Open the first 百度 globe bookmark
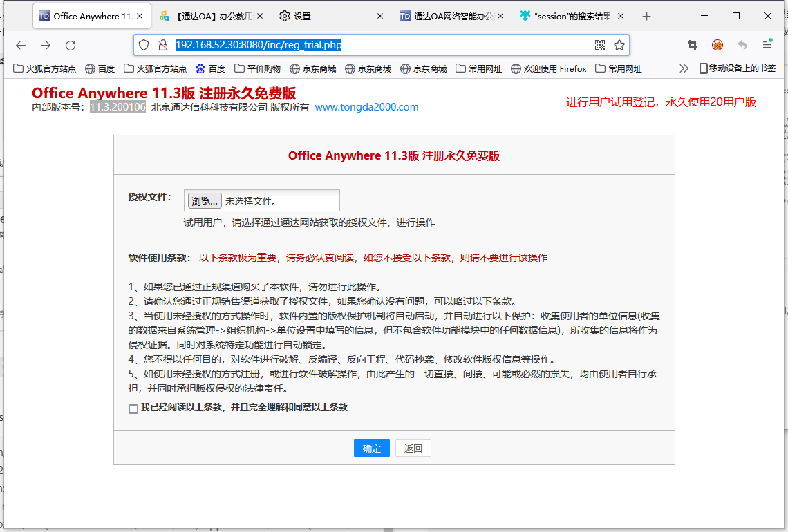The width and height of the screenshot is (788, 532). 100,68
